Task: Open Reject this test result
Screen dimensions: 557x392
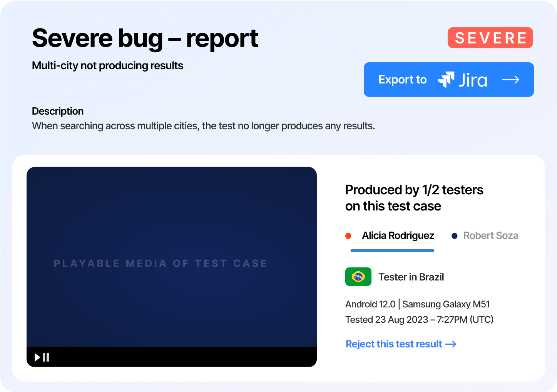Action: [393, 344]
